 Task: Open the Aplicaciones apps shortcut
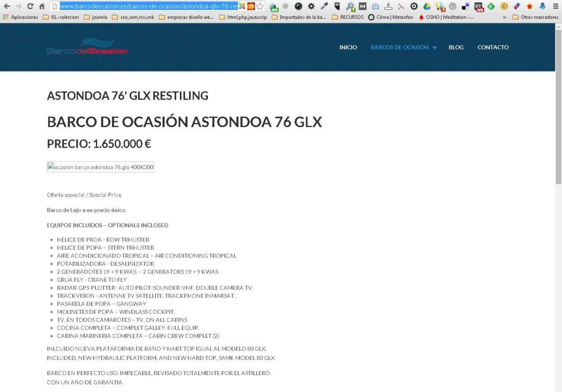(x=20, y=17)
